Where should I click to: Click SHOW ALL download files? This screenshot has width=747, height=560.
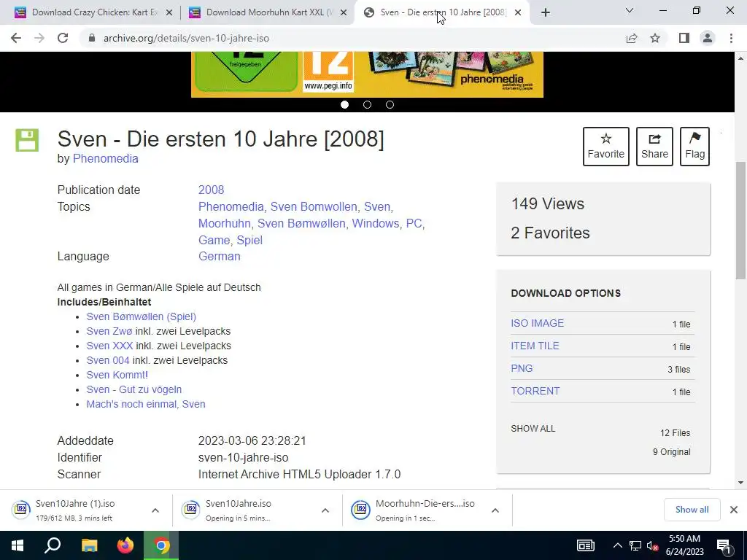tap(533, 429)
